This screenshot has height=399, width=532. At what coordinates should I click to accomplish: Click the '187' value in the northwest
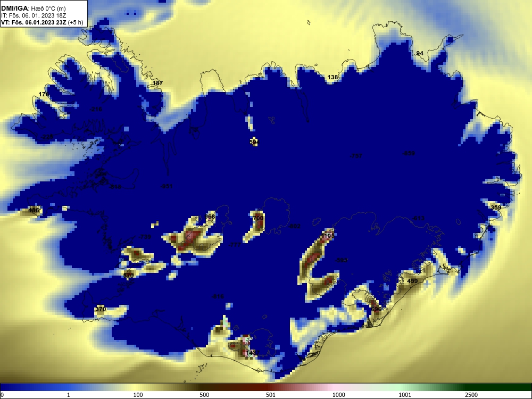(157, 83)
